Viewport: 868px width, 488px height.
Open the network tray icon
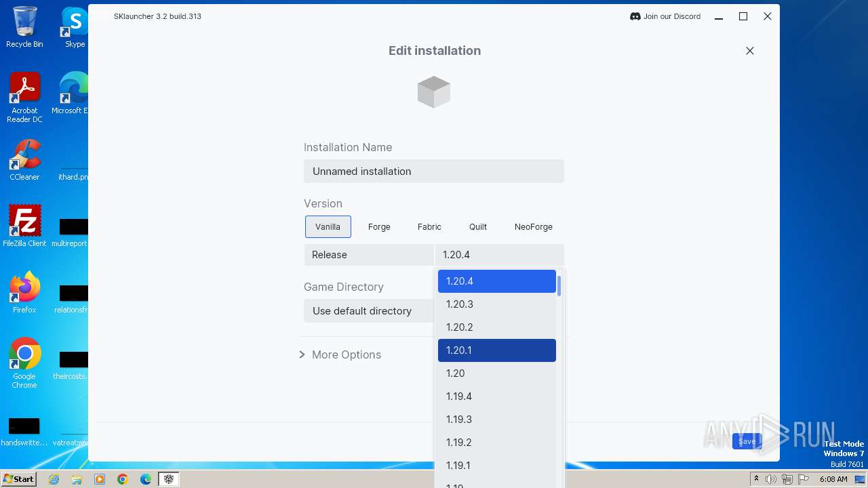[x=787, y=479]
